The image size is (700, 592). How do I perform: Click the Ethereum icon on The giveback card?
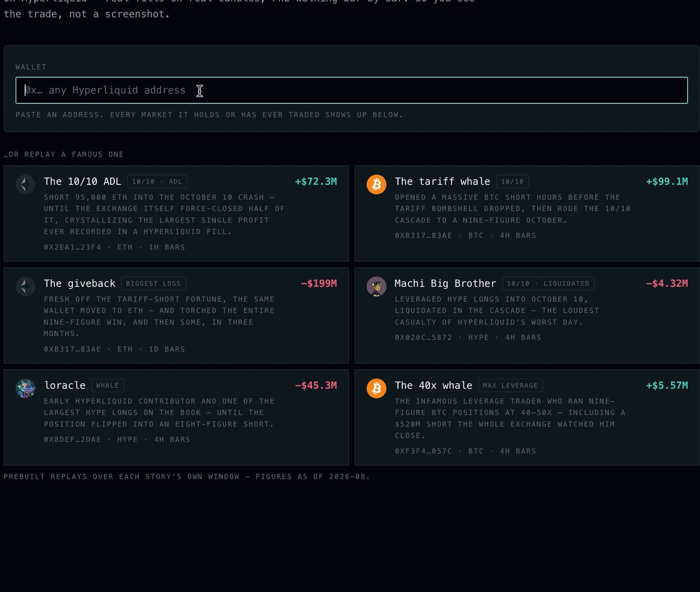[25, 286]
